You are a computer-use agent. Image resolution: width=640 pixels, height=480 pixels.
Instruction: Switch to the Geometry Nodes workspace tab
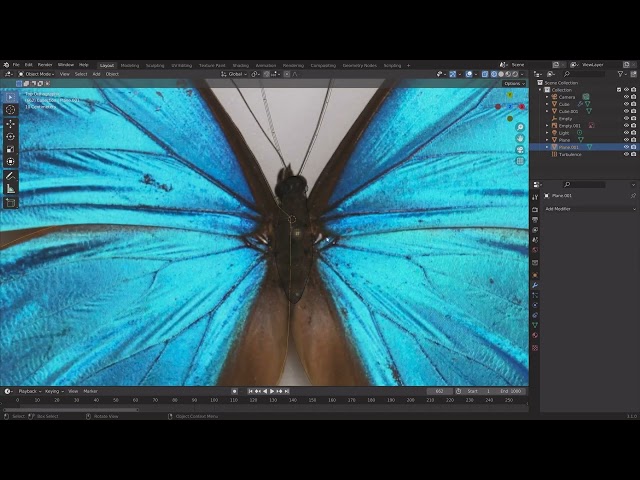(x=360, y=65)
